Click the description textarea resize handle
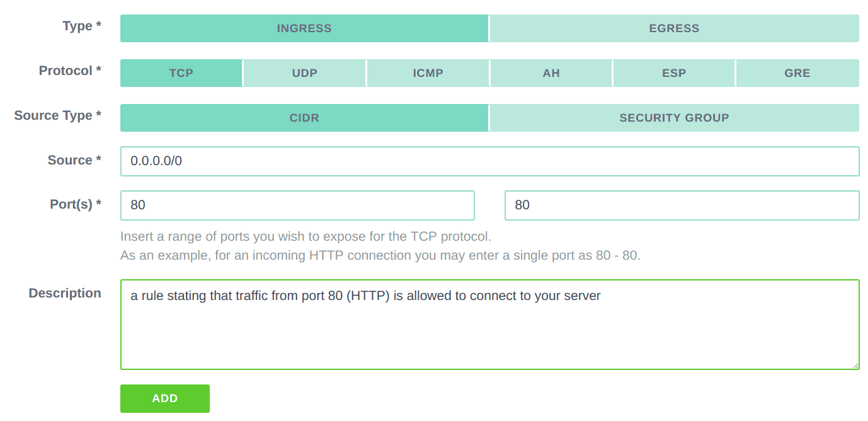Image resolution: width=868 pixels, height=421 pixels. point(856,366)
